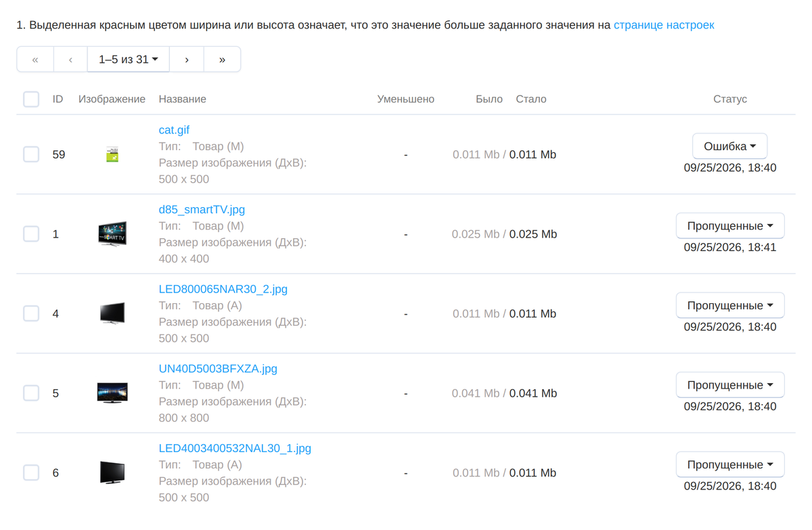View the d85_smartTV.jpg Smart TV thumbnail
The image size is (812, 530).
[x=112, y=234]
